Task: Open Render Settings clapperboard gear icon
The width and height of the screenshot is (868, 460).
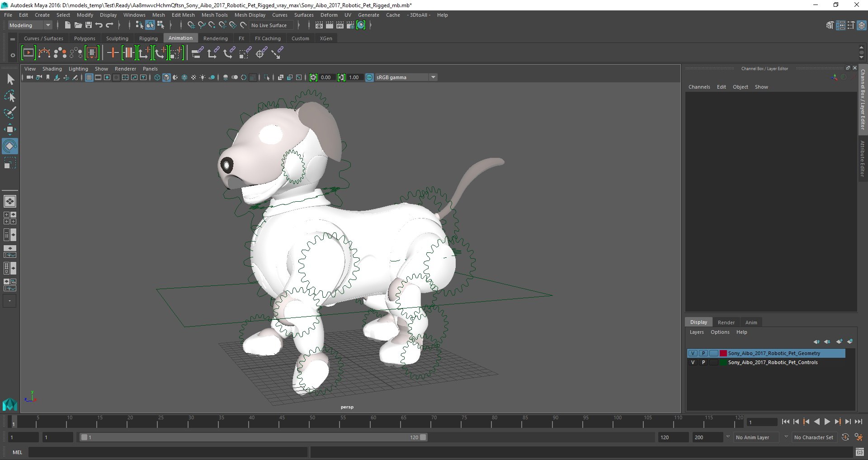Action: pos(350,25)
